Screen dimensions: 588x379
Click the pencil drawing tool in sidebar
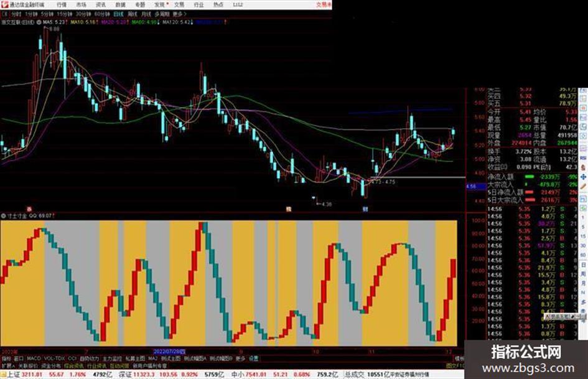(583, 186)
